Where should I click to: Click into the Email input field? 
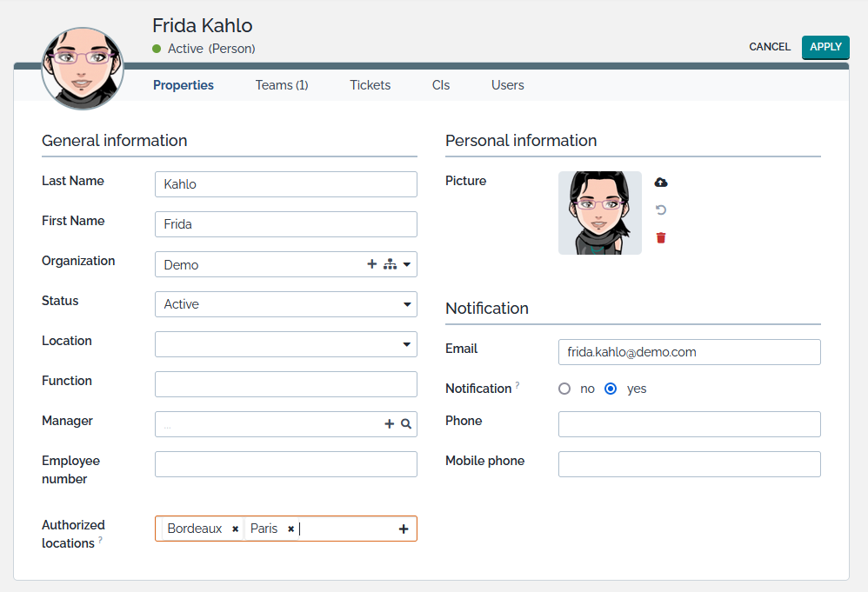(689, 352)
